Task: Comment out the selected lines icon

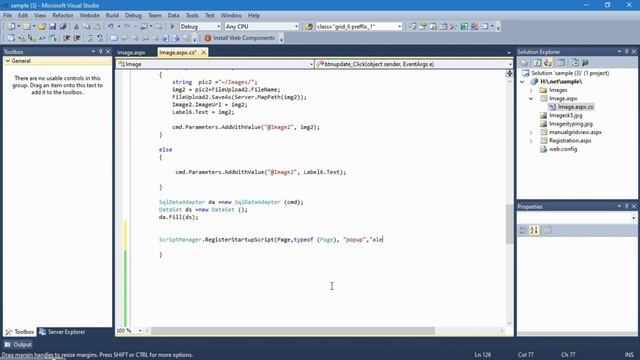Action: [90, 38]
